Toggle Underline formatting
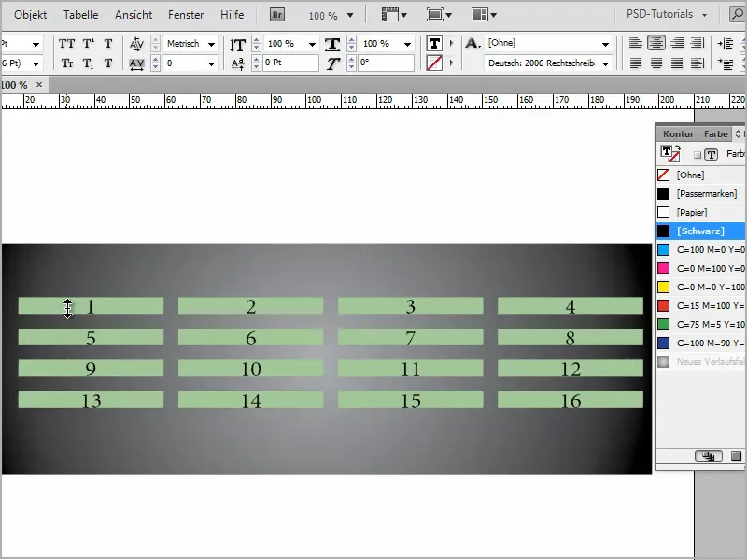The height and width of the screenshot is (560, 747). (108, 44)
